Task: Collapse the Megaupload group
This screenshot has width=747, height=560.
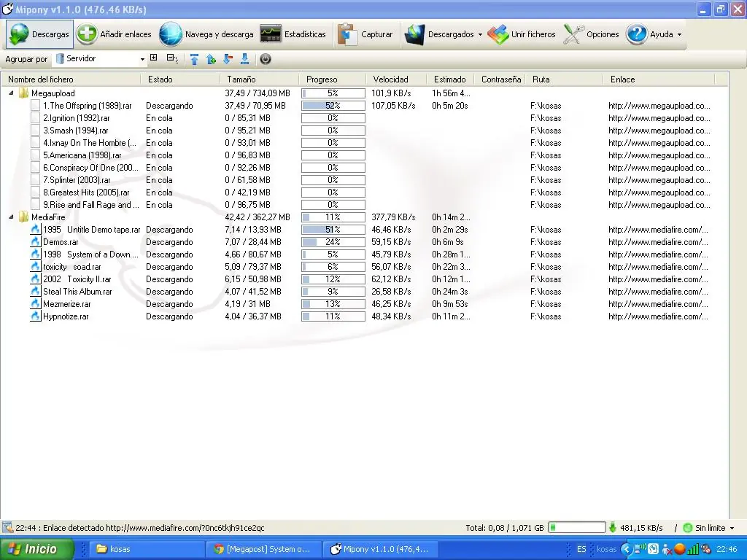Action: tap(11, 93)
